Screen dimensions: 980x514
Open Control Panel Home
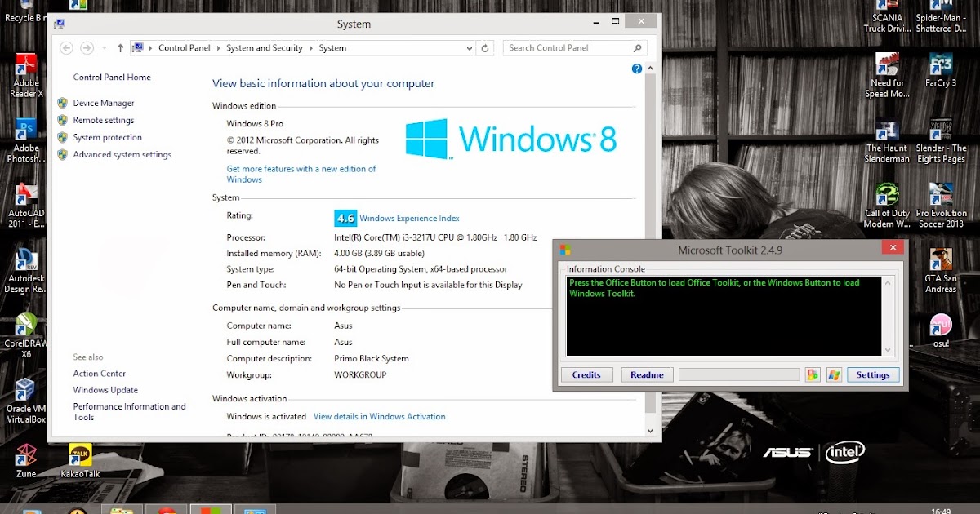tap(112, 78)
